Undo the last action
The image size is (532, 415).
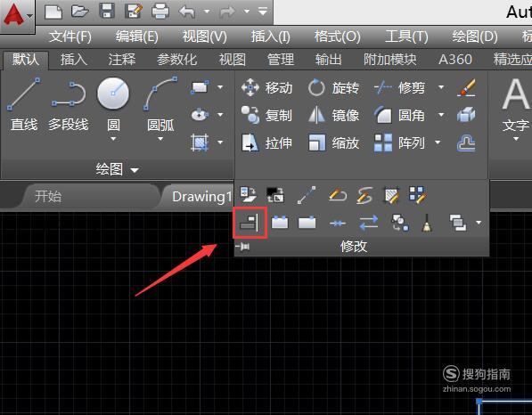[187, 12]
